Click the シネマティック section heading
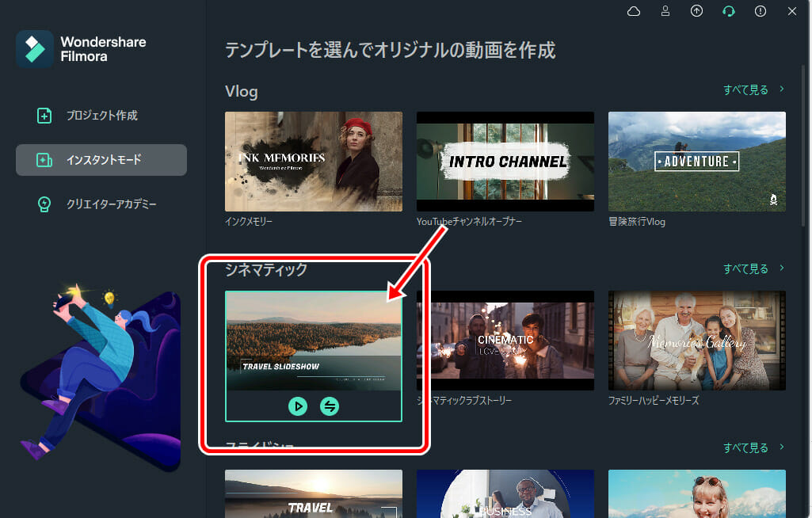812x518 pixels. (266, 269)
